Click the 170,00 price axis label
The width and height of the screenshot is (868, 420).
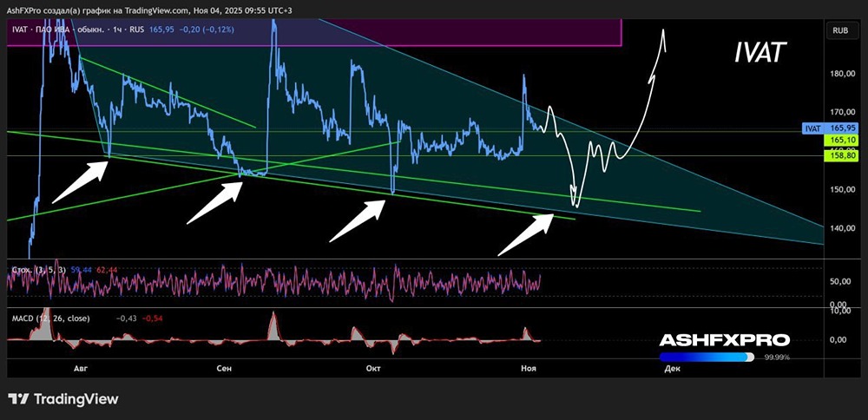coord(841,112)
